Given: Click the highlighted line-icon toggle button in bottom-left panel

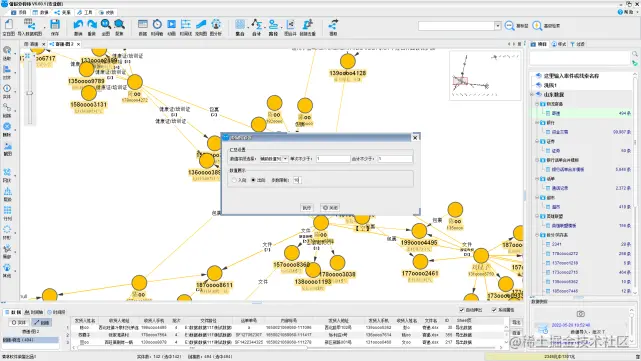Looking at the screenshot, I should tap(42, 323).
